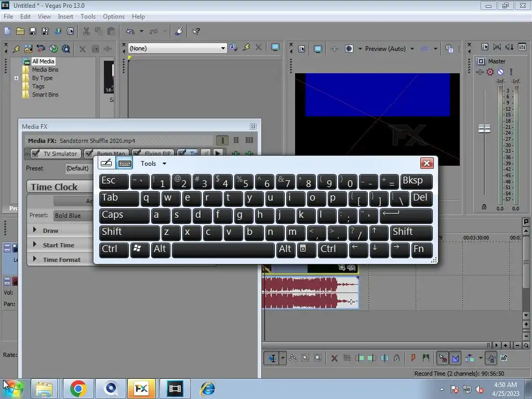
Task: Open the Preview (Auto) quality dropdown
Action: [x=390, y=49]
